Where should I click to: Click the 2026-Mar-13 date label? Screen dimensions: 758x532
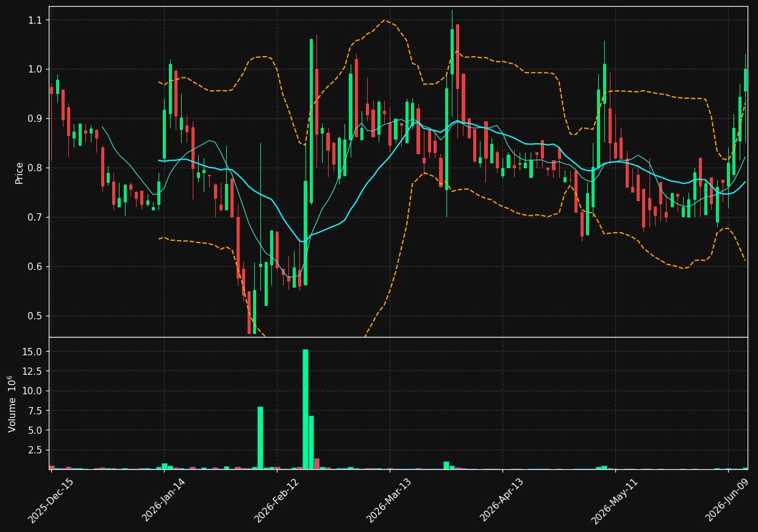click(x=390, y=500)
